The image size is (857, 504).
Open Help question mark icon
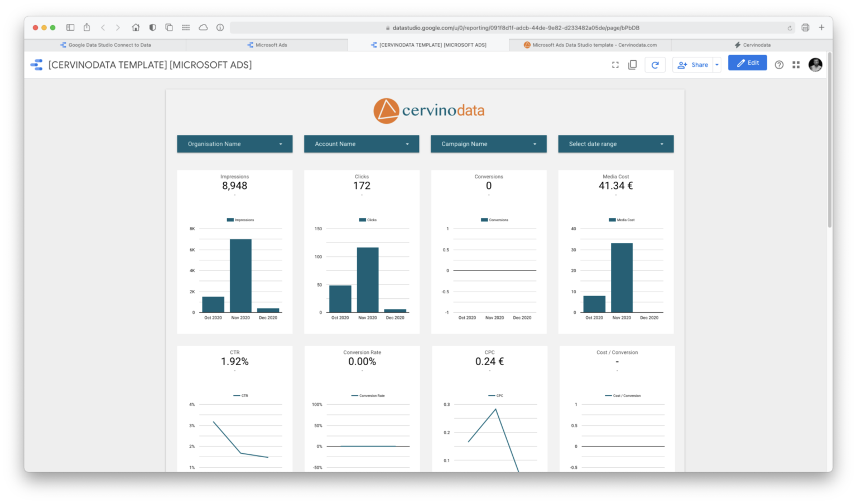[x=779, y=65]
